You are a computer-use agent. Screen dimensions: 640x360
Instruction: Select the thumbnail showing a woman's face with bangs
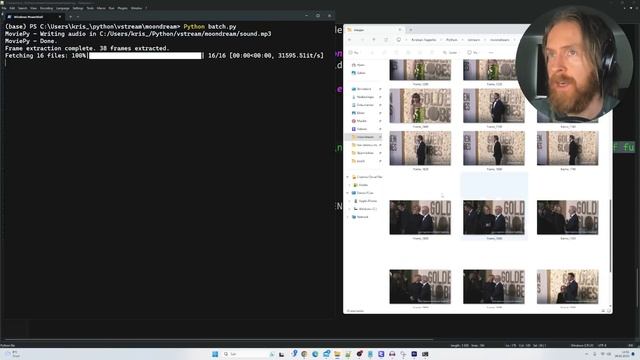pyautogui.click(x=420, y=106)
